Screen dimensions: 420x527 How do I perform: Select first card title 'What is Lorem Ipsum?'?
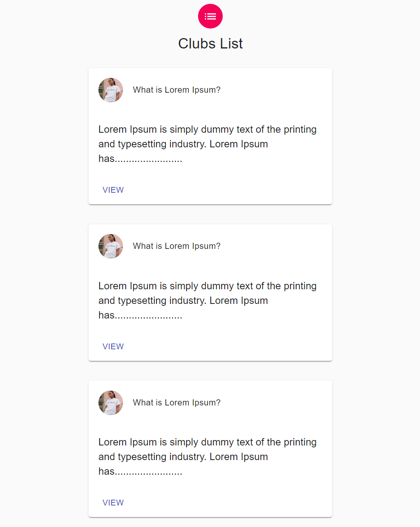click(x=177, y=90)
